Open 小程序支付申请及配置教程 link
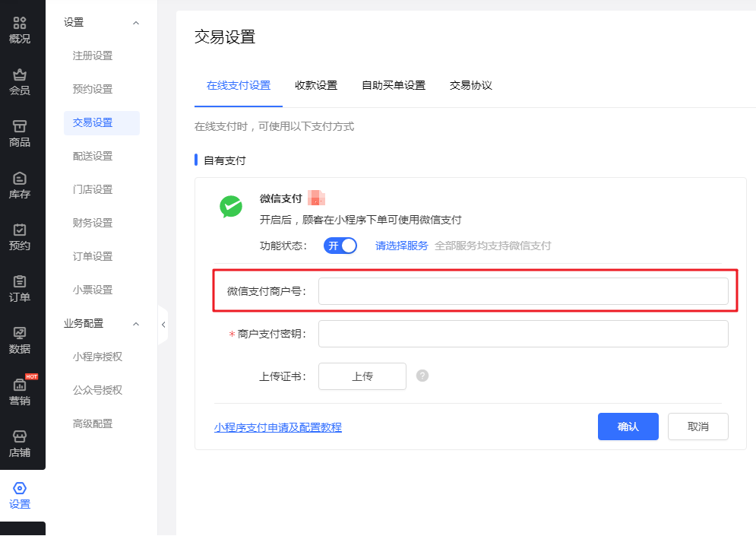Viewport: 756px width, 536px height. (278, 427)
